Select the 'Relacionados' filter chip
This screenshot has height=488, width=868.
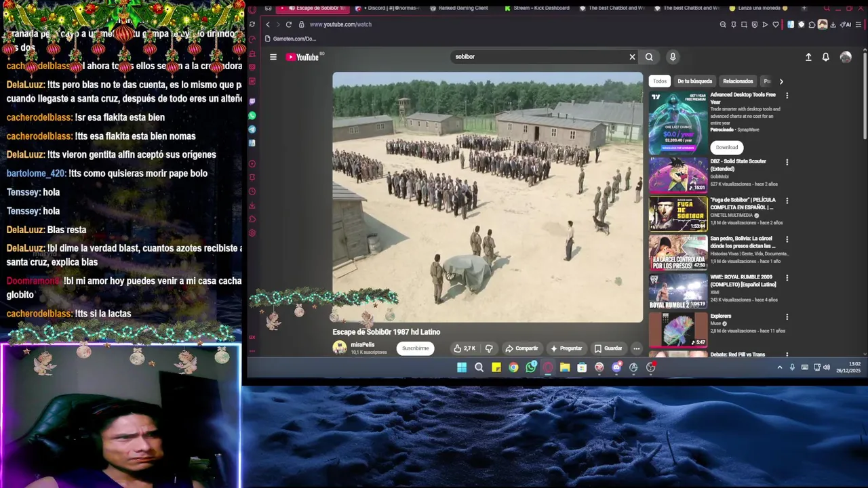(x=738, y=81)
